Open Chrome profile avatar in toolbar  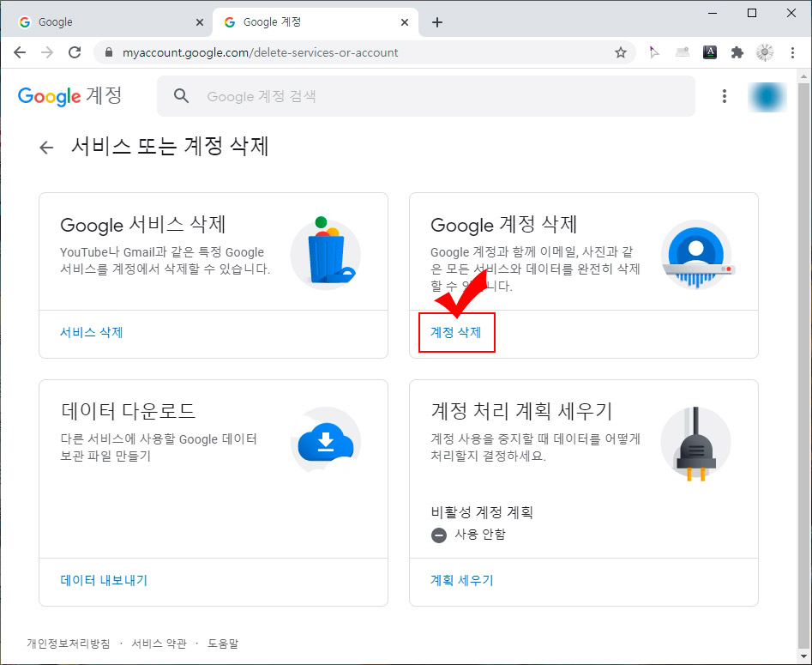pos(764,52)
